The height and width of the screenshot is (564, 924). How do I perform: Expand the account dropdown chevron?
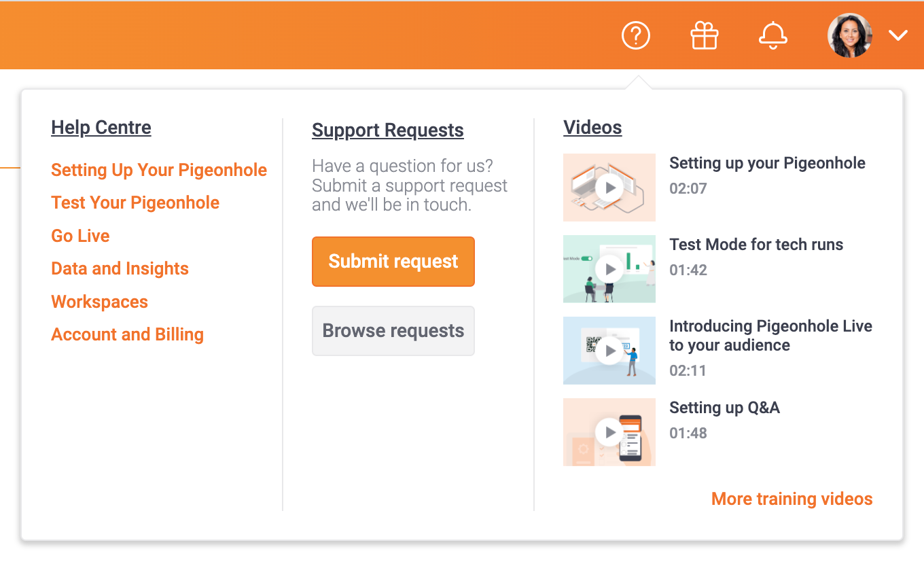point(898,35)
